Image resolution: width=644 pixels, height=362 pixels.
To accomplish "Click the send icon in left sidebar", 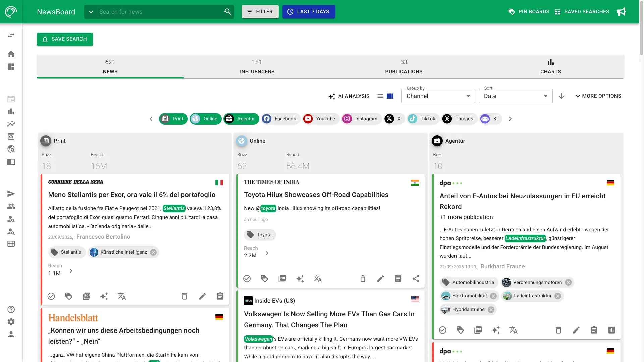I will click(11, 194).
